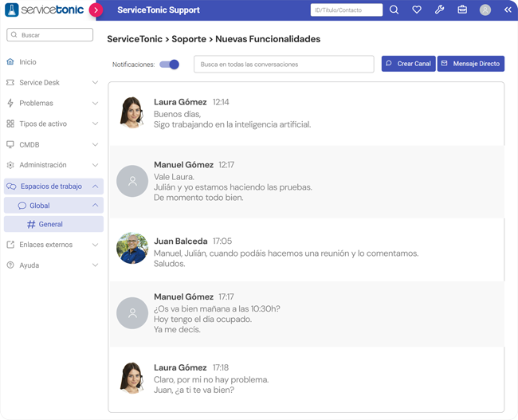Expand the CMDB chevron
This screenshot has height=420, width=518.
coord(95,144)
